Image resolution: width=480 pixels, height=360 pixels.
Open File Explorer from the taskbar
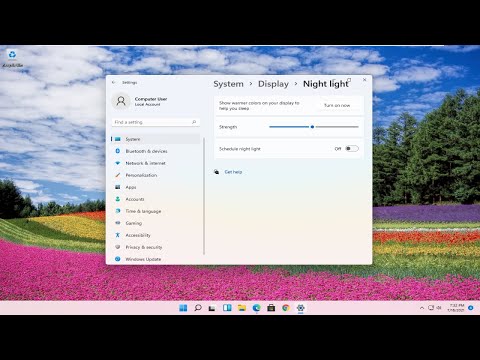[242, 308]
